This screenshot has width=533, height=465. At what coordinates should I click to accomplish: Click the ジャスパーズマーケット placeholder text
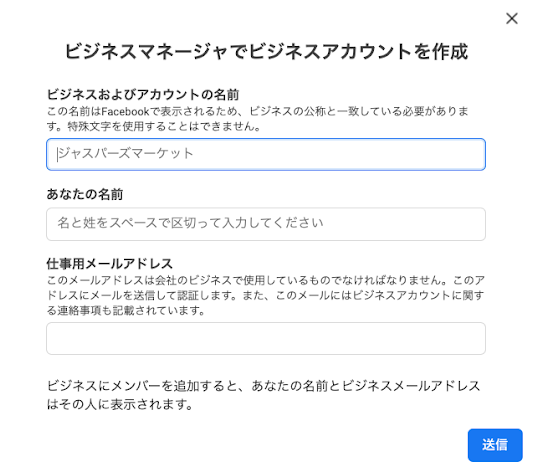point(125,154)
